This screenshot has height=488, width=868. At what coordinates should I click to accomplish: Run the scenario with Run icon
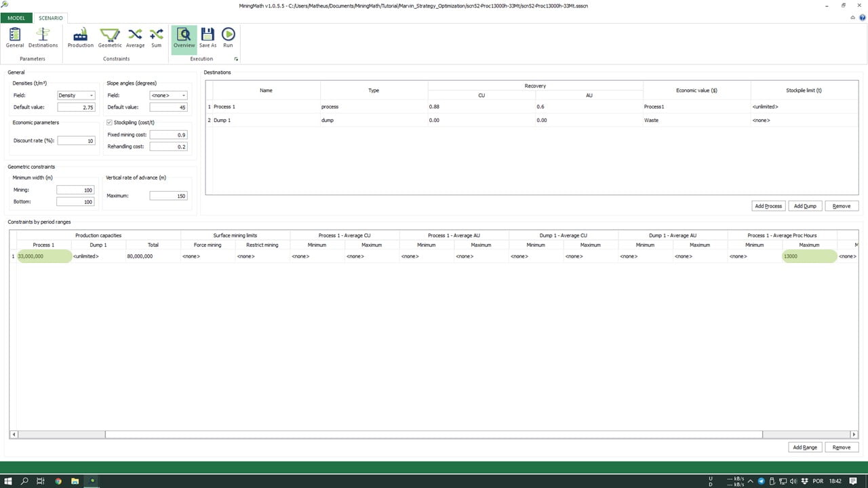228,37
